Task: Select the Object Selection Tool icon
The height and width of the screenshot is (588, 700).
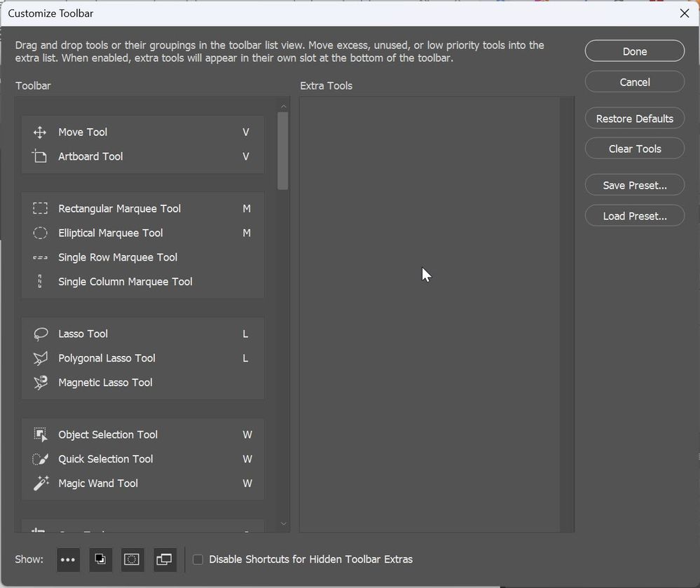Action: 41,435
